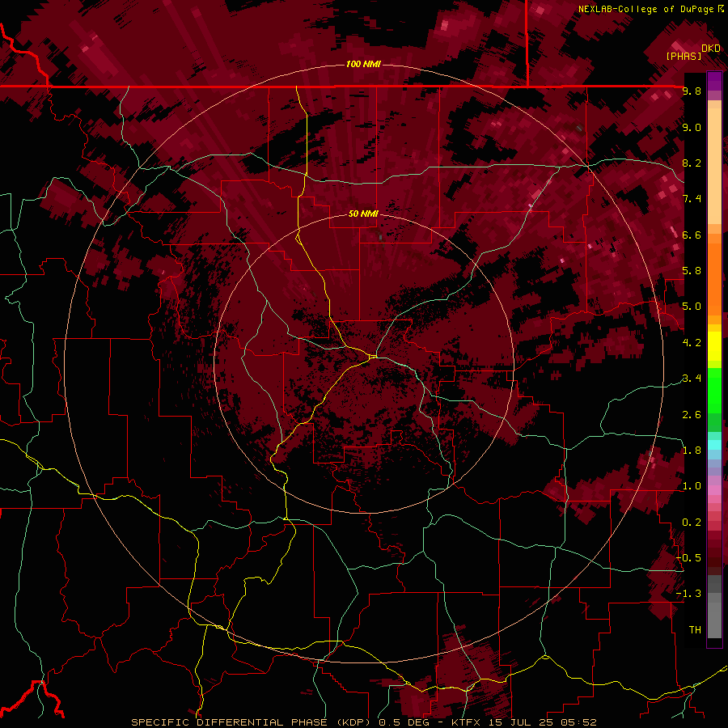Click the 9.0 value on color scale
Viewport: 728px width, 728px height.
click(692, 127)
